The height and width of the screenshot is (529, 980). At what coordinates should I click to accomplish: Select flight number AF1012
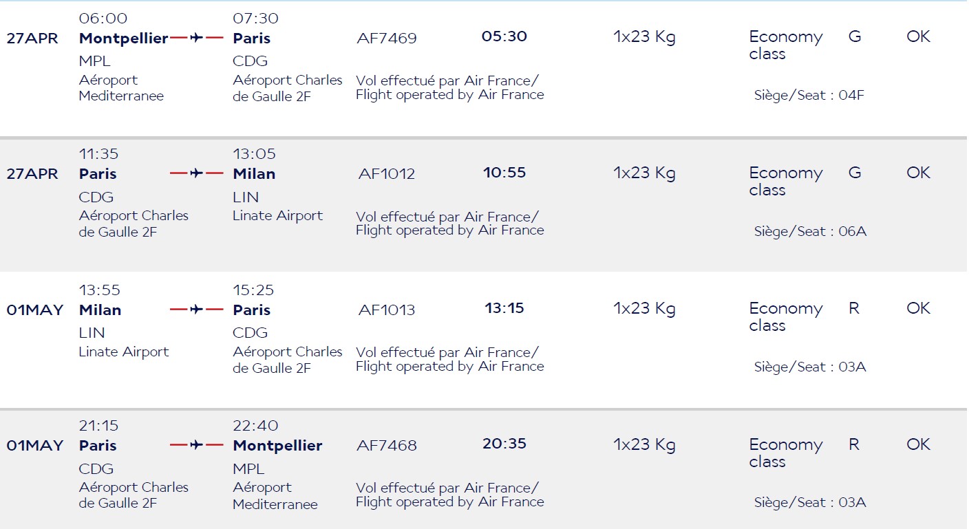click(x=387, y=174)
